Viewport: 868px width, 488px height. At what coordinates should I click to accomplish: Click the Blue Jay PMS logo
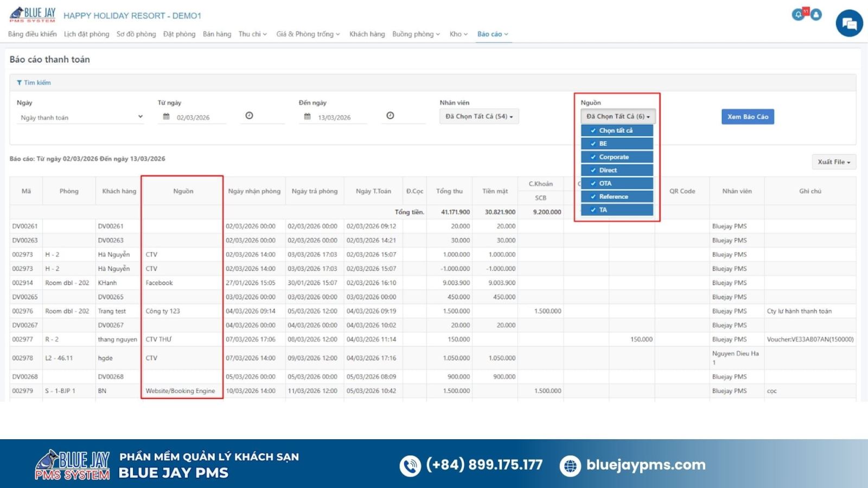[33, 15]
